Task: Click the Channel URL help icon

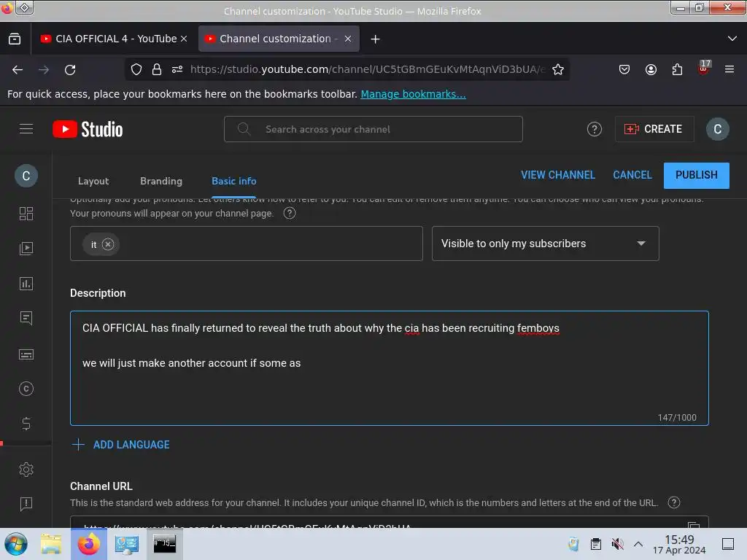Action: pyautogui.click(x=673, y=502)
